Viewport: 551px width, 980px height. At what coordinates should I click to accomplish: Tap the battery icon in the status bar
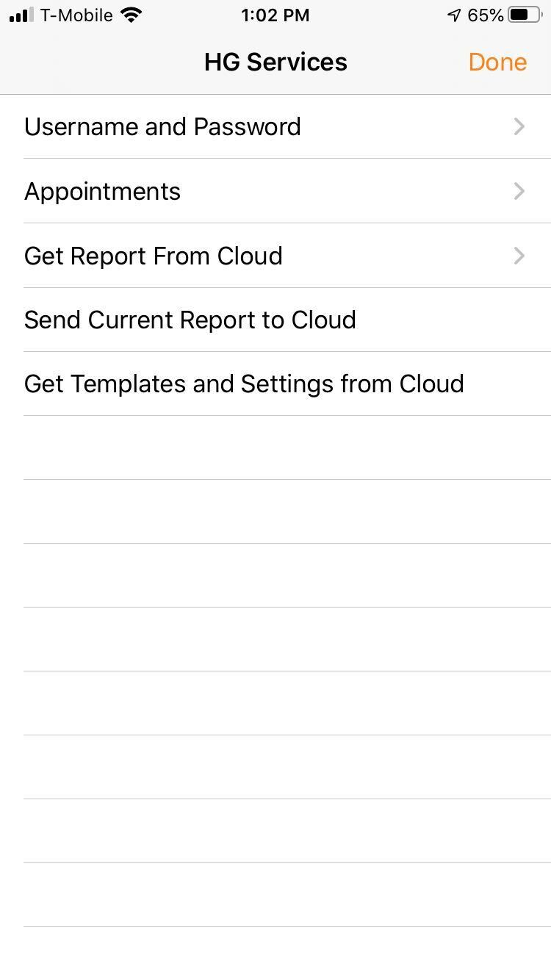click(x=525, y=15)
